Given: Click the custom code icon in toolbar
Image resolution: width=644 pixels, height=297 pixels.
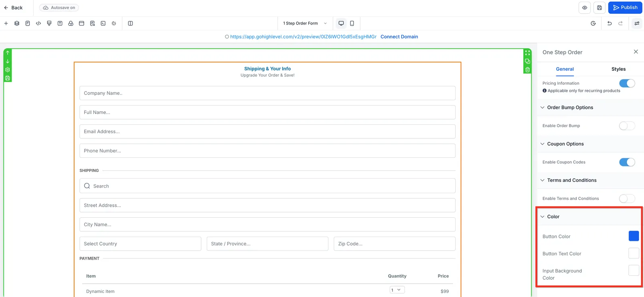Looking at the screenshot, I should click(38, 23).
